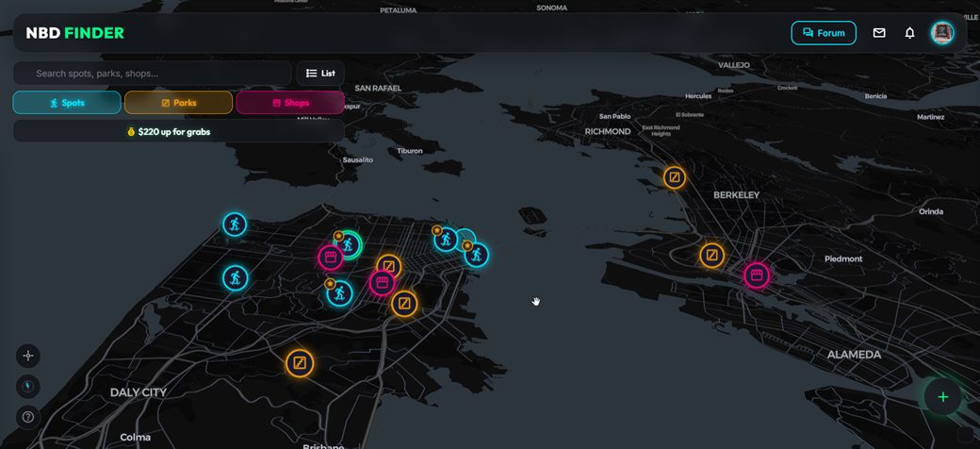The image size is (980, 449).
Task: Open the help question-mark button
Action: tap(28, 417)
